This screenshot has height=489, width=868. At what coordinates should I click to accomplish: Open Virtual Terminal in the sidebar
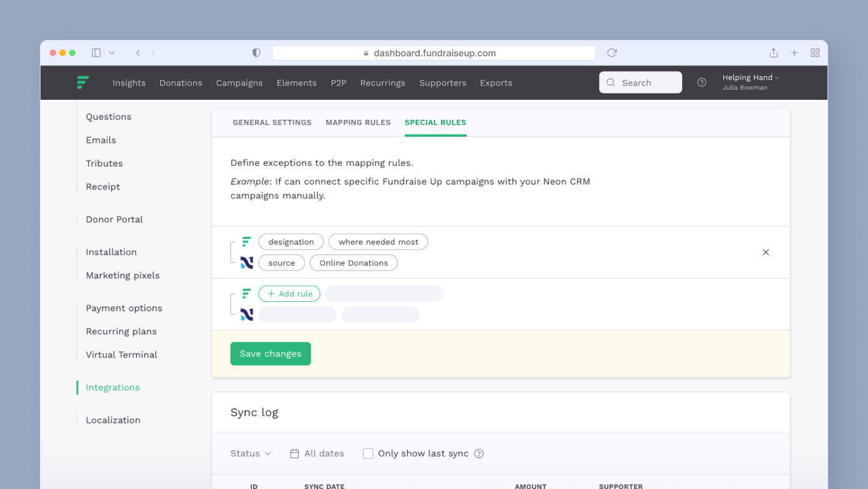click(x=122, y=355)
